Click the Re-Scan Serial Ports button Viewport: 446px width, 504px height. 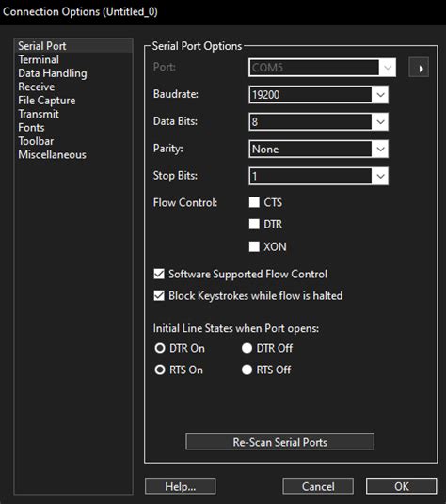click(x=280, y=442)
